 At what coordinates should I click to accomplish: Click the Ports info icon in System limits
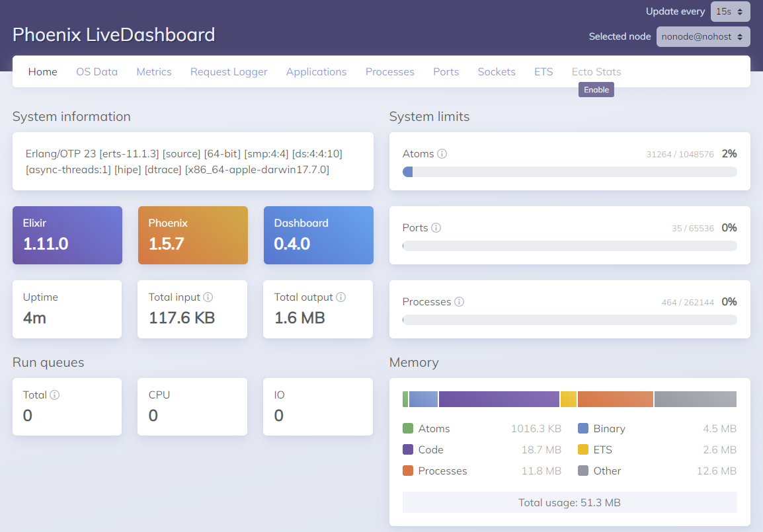tap(436, 227)
